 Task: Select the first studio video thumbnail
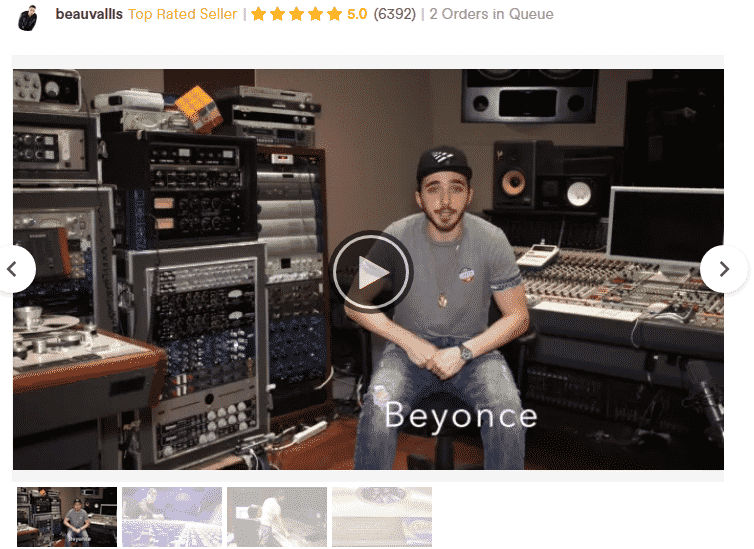67,517
